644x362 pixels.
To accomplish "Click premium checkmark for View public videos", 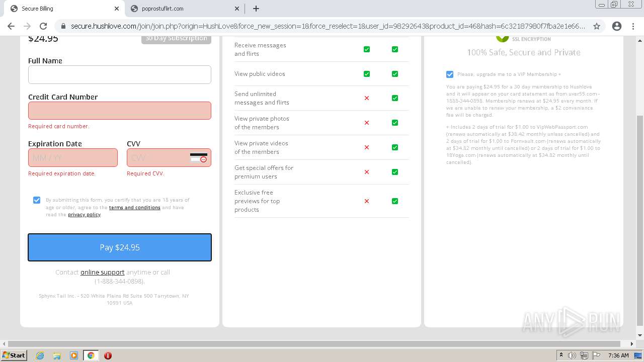I will click(395, 74).
